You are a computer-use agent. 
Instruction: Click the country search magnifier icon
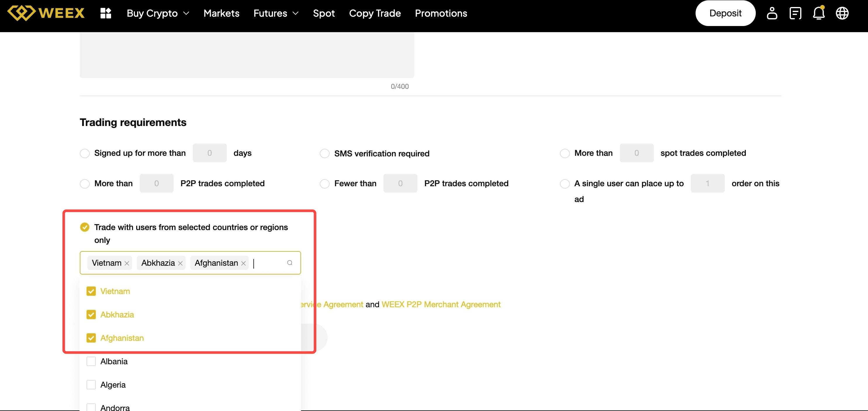[289, 263]
